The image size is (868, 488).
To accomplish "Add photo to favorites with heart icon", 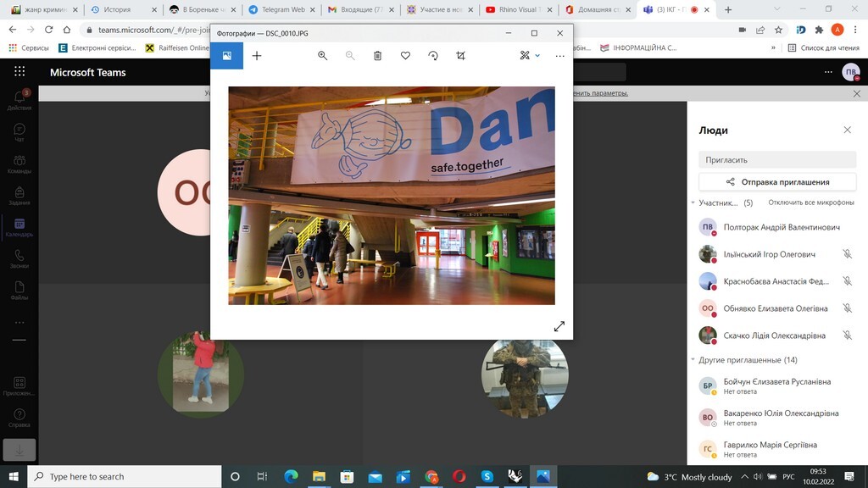I will (405, 56).
